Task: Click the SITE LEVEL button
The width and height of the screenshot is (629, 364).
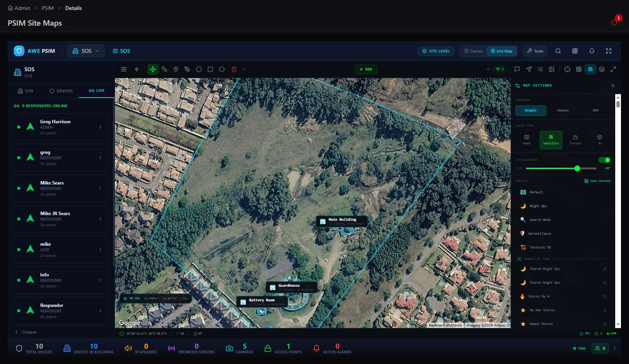Action: [x=436, y=51]
